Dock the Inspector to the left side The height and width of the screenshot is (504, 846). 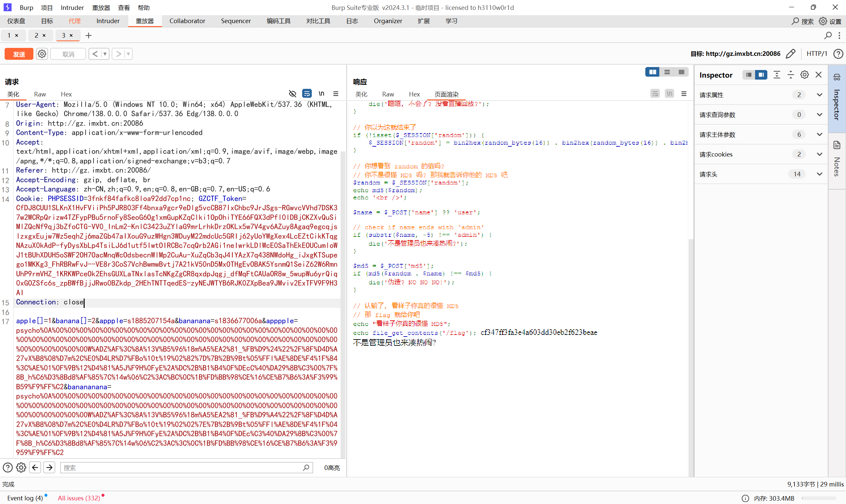pyautogui.click(x=748, y=75)
